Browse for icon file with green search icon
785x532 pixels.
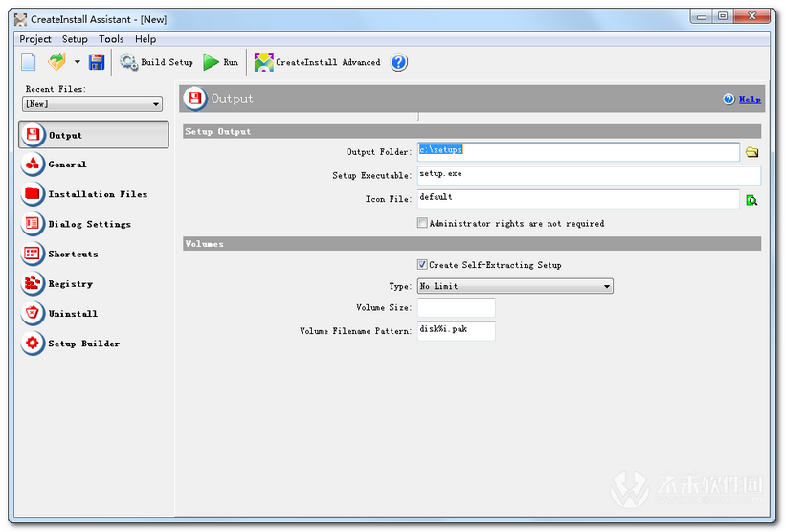coord(751,200)
